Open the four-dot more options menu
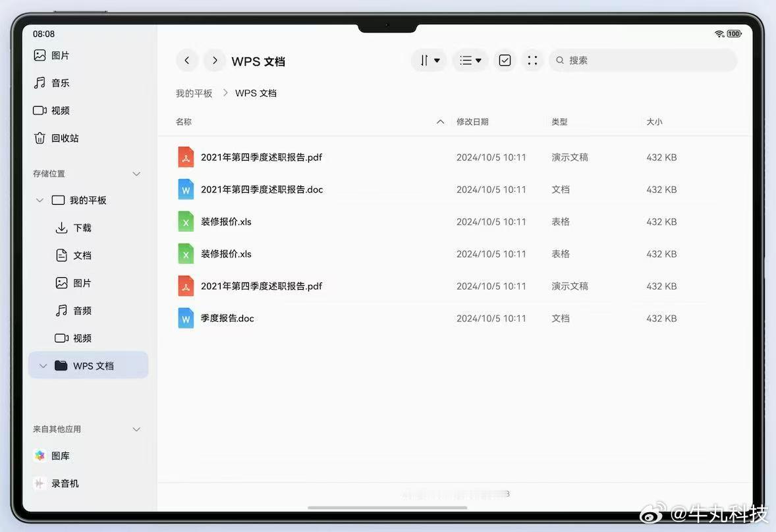The image size is (776, 532). (x=532, y=61)
